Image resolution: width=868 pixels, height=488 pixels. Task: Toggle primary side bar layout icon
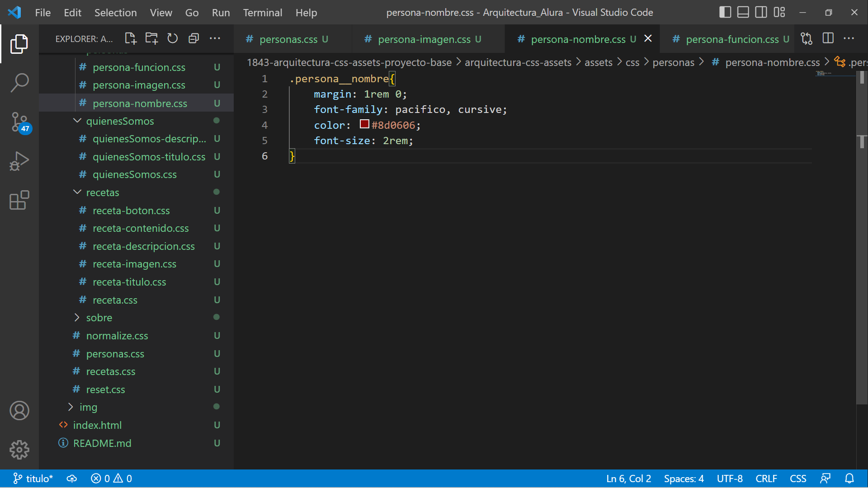(725, 12)
